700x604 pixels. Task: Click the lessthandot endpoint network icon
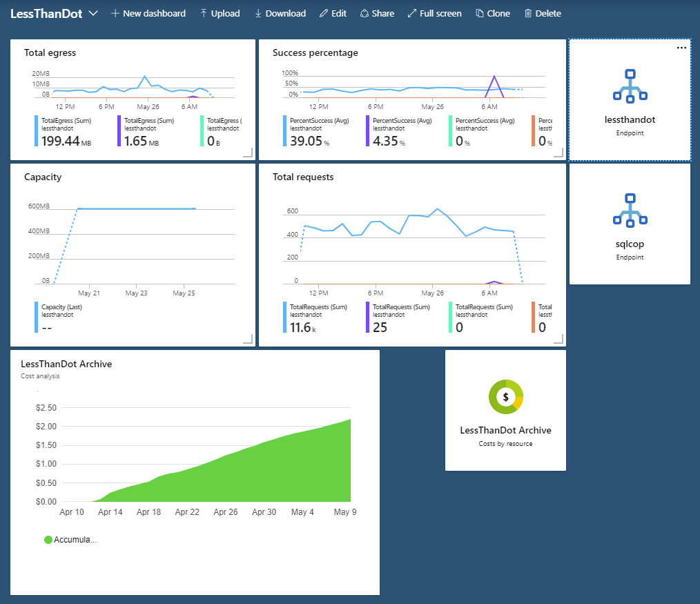click(630, 86)
